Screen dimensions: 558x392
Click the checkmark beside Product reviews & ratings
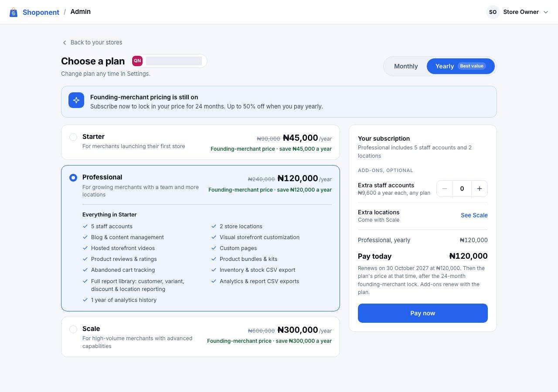pos(85,259)
